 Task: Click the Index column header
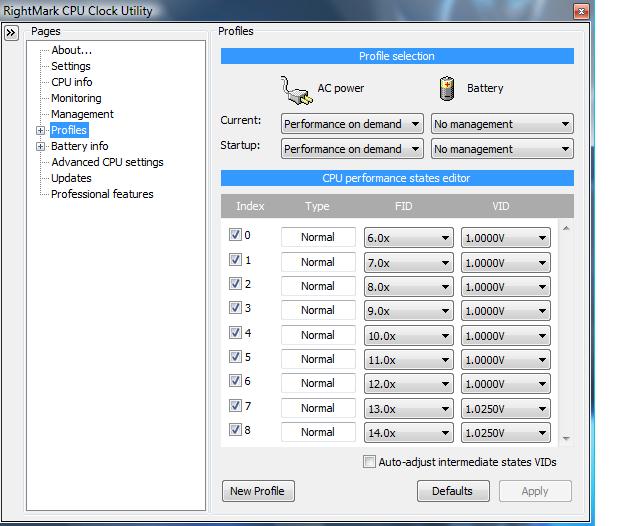(250, 206)
